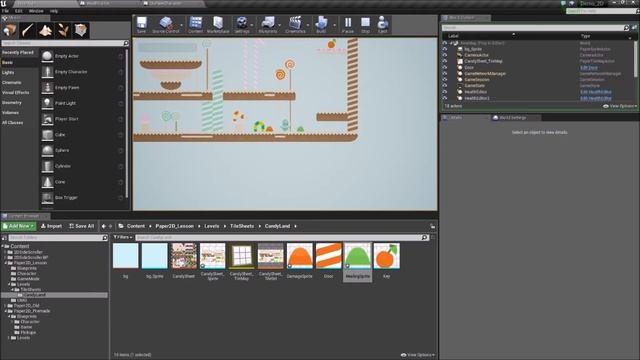Click the Cylinder primitive icon
The height and width of the screenshot is (360, 640).
(x=47, y=166)
